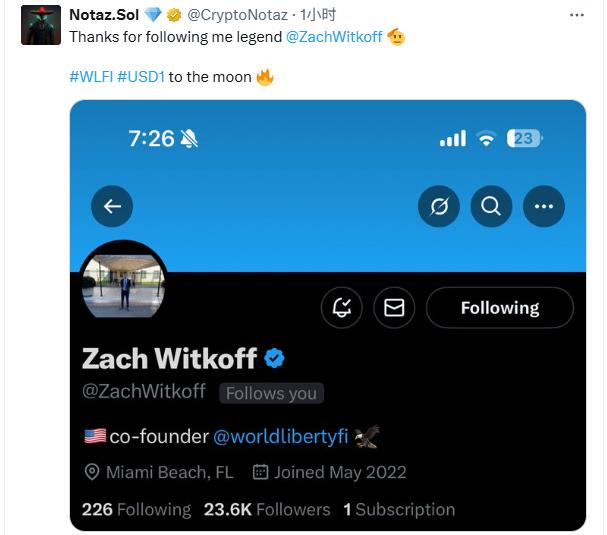The image size is (607, 535).
Task: Click the profile search magnifier icon
Action: click(491, 206)
